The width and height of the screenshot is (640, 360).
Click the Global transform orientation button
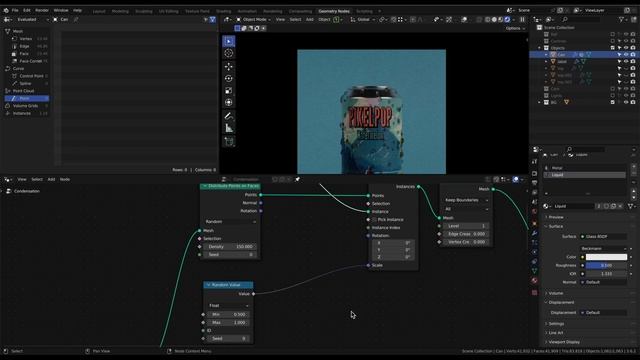point(362,19)
